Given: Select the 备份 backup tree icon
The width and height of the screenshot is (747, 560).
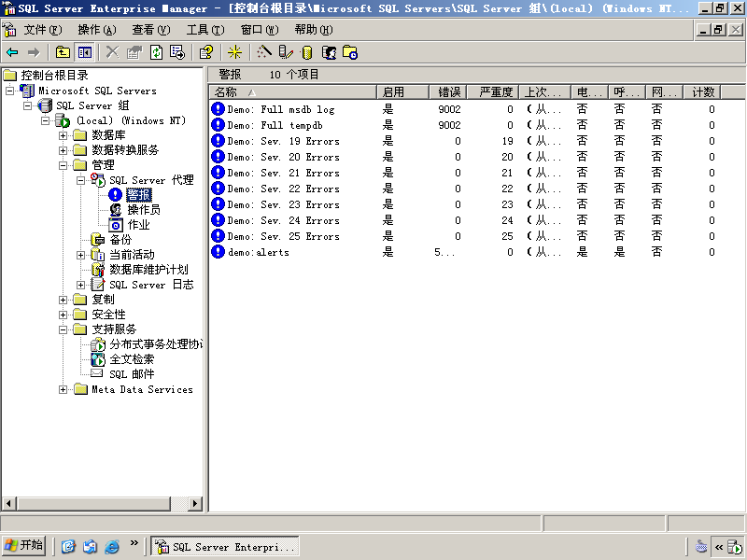Looking at the screenshot, I should coord(98,240).
